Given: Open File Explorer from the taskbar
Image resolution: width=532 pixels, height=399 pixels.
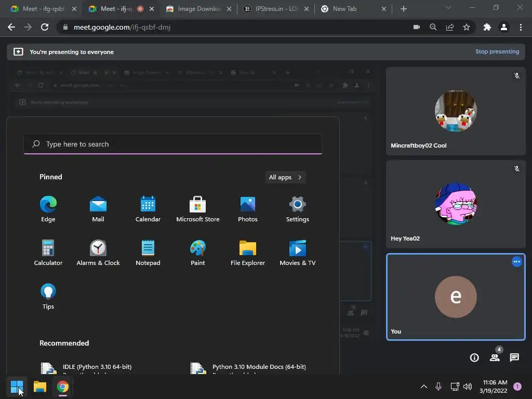Looking at the screenshot, I should (x=39, y=387).
